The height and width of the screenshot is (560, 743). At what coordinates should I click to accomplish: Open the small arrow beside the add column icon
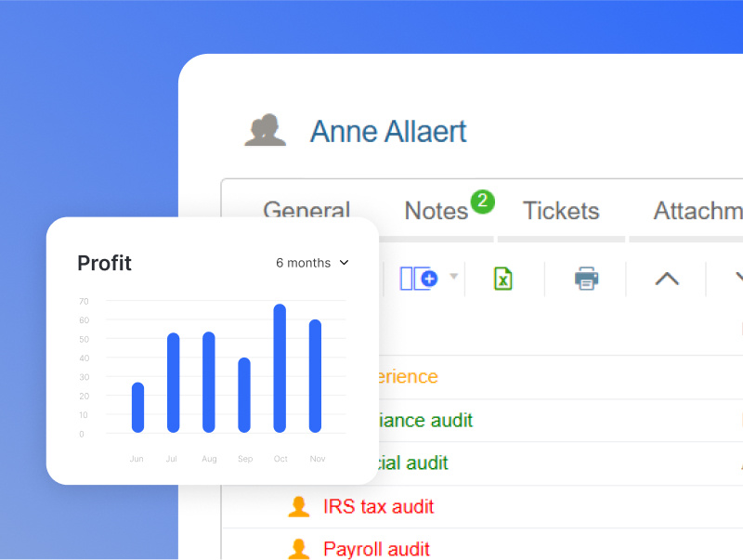453,276
